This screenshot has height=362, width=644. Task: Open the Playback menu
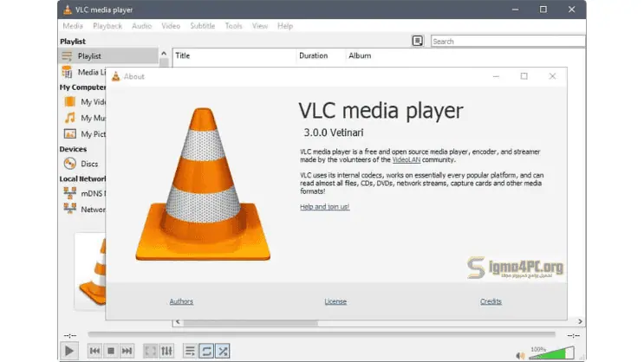tap(107, 26)
